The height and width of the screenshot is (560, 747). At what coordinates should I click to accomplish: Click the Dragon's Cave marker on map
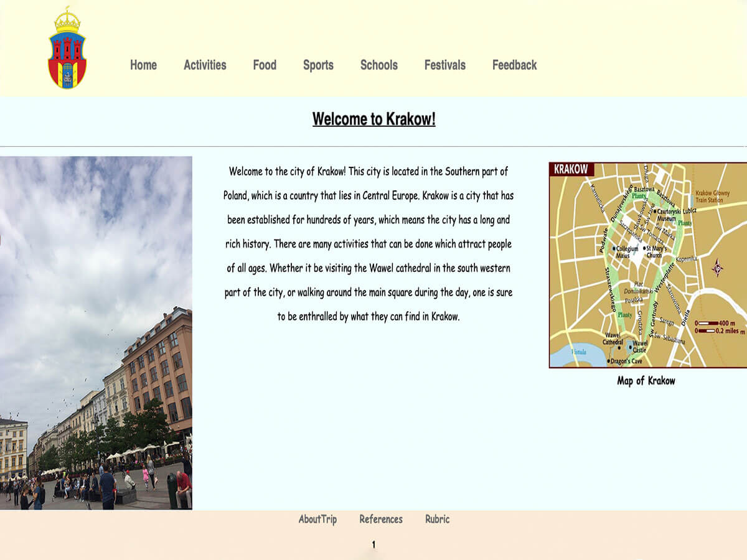pos(608,361)
